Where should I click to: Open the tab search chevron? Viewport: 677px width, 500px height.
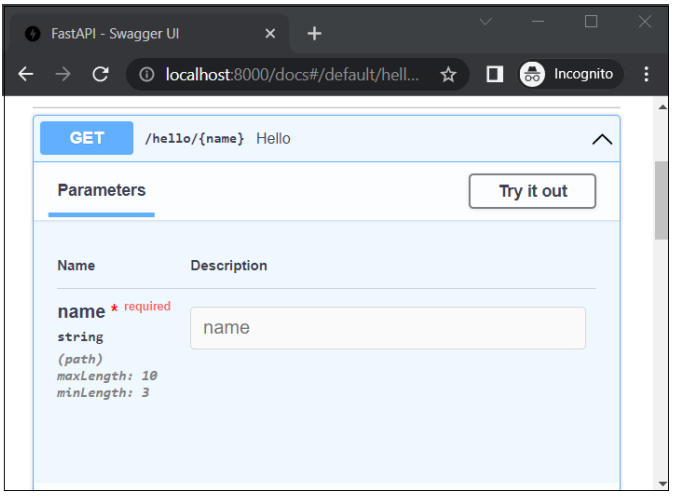pos(486,21)
